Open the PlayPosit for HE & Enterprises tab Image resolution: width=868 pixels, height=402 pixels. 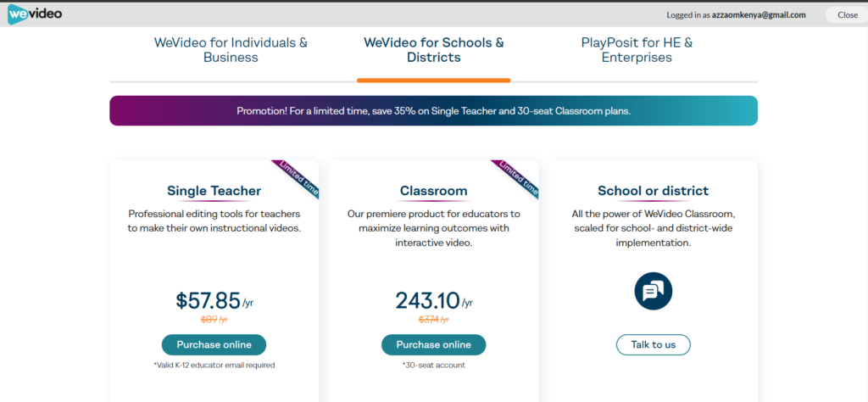click(637, 50)
